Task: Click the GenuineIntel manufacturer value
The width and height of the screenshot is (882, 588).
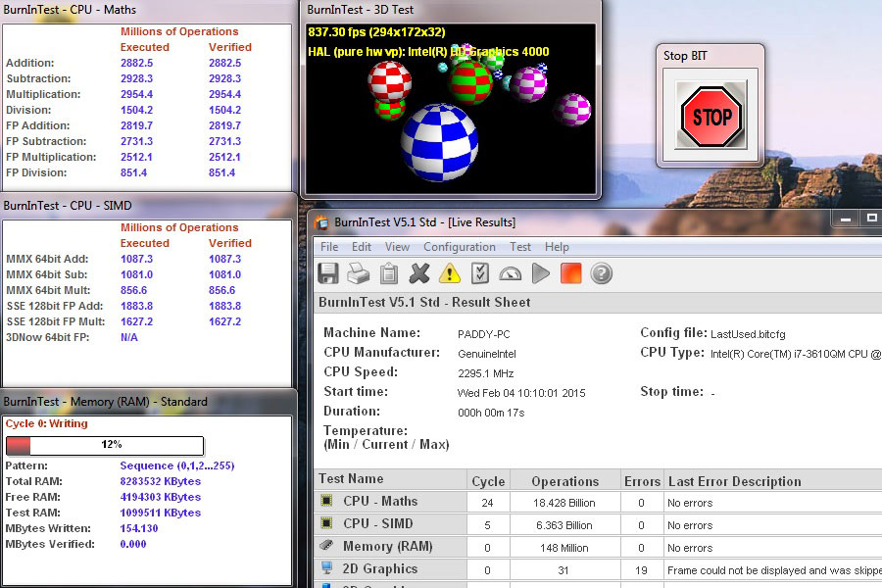Action: click(x=486, y=354)
